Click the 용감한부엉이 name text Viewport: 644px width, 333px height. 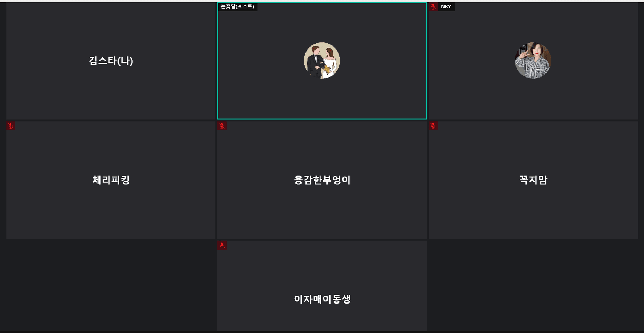(322, 180)
